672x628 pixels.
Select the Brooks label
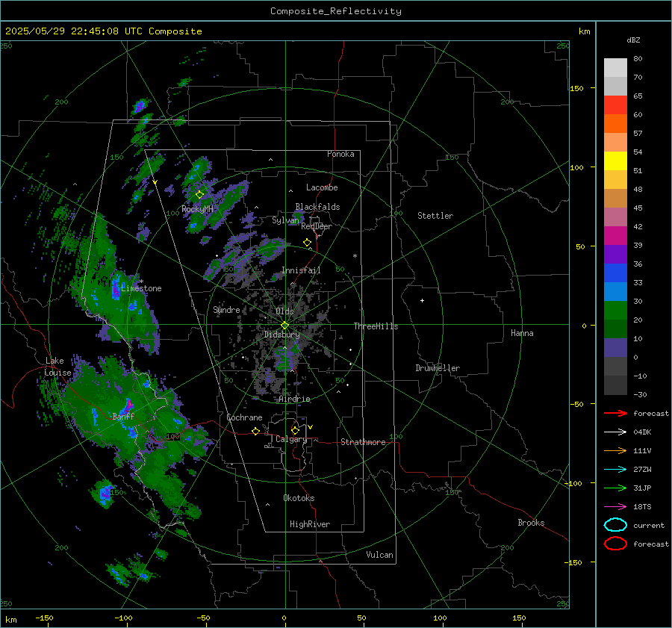coord(531,523)
